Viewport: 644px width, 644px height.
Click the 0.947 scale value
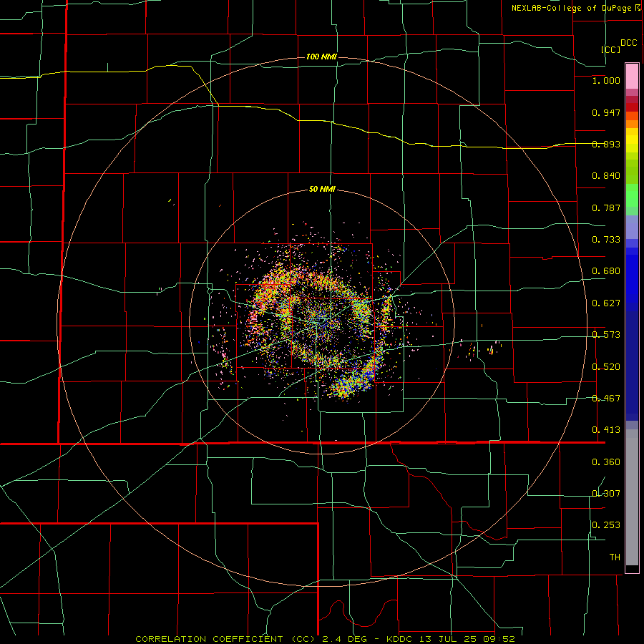(606, 112)
